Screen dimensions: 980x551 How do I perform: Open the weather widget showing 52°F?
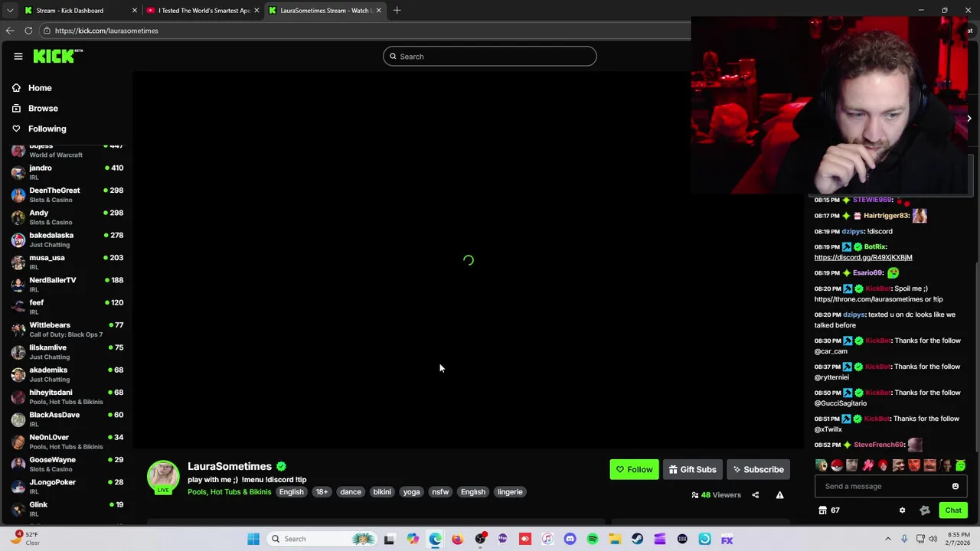[x=25, y=539]
